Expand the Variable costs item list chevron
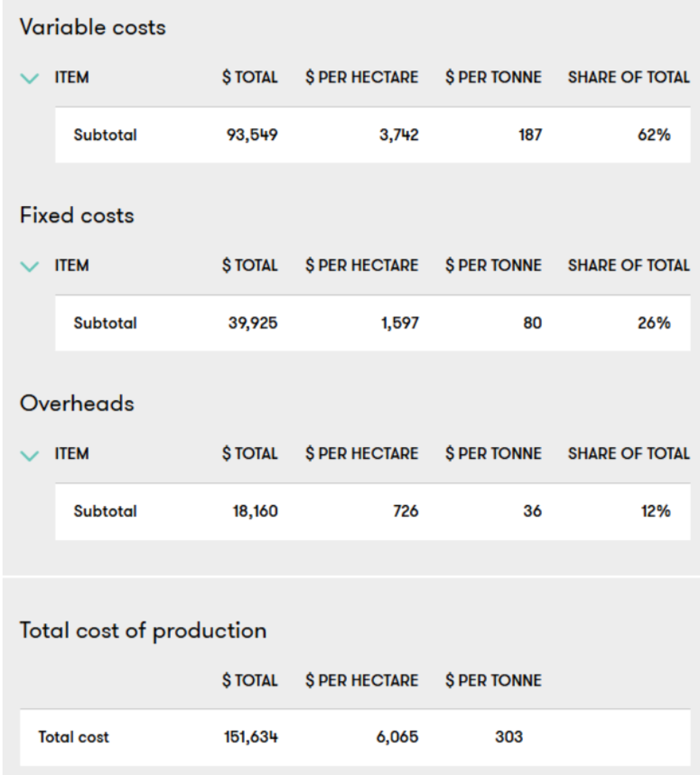Viewport: 700px width, 775px height. 30,78
